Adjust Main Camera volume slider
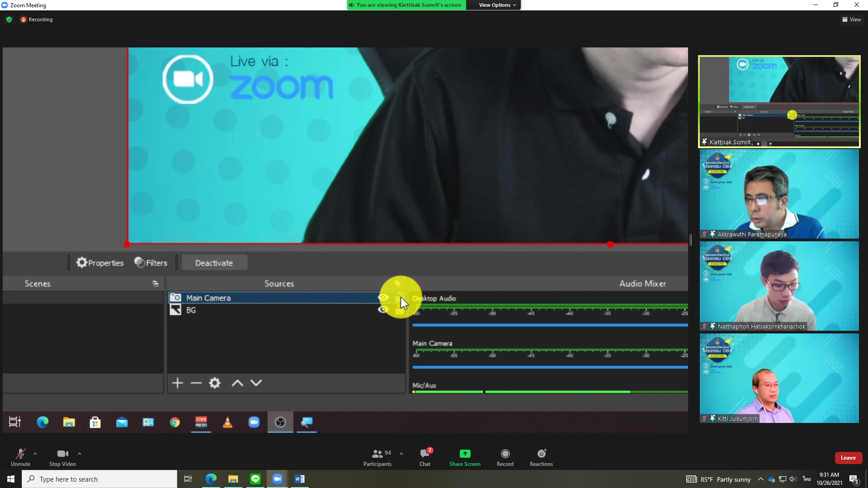This screenshot has height=488, width=868. [x=550, y=367]
